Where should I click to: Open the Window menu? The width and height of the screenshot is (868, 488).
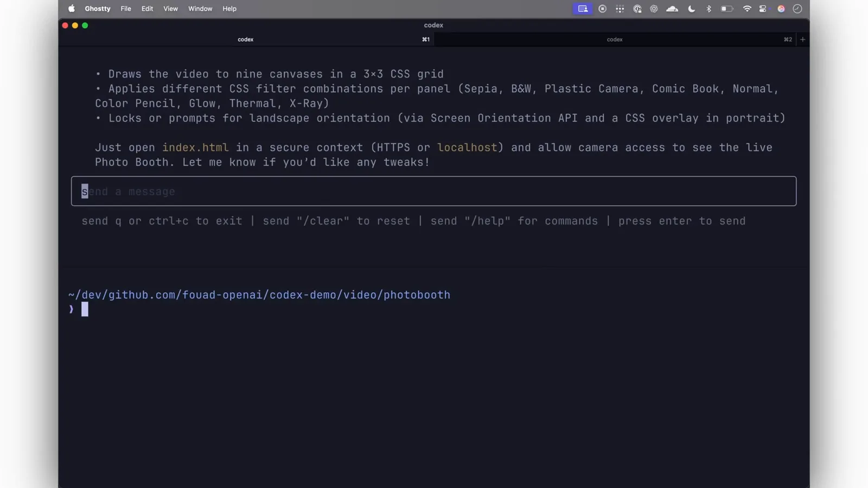(x=200, y=9)
